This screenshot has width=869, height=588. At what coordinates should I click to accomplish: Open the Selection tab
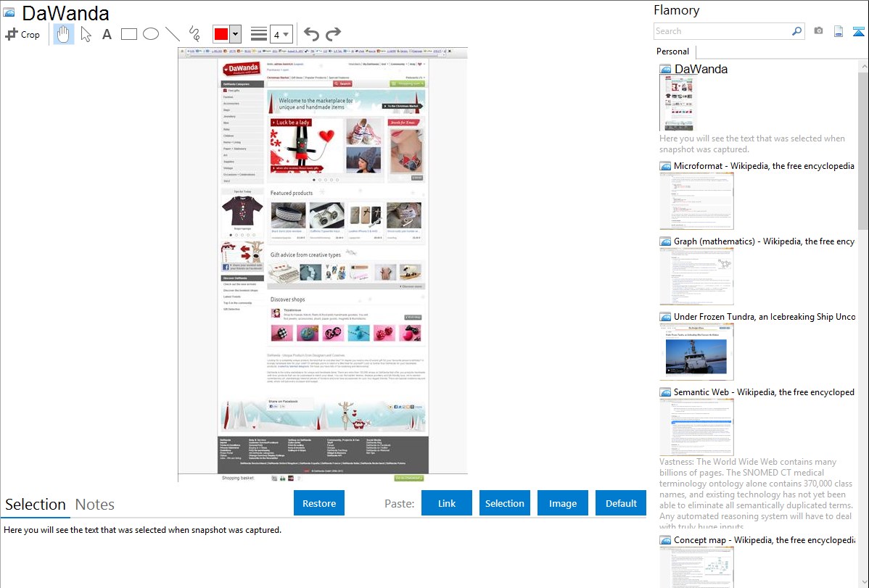coord(36,505)
